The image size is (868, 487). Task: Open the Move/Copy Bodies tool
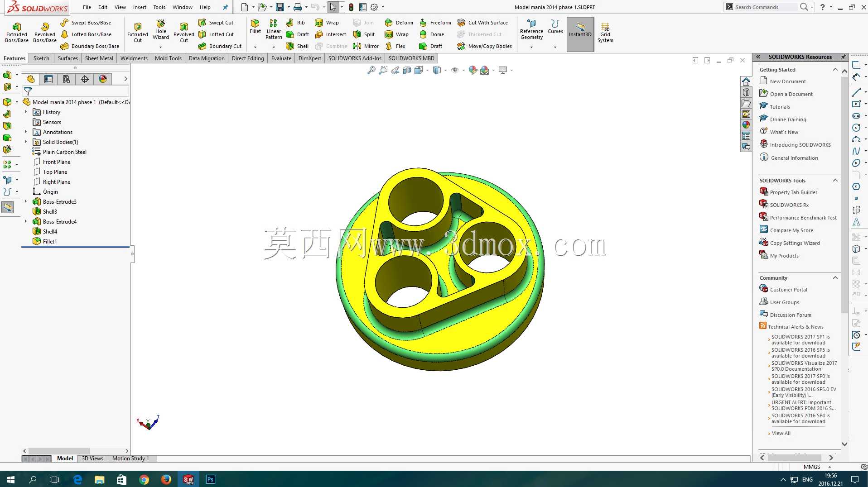[x=484, y=46]
